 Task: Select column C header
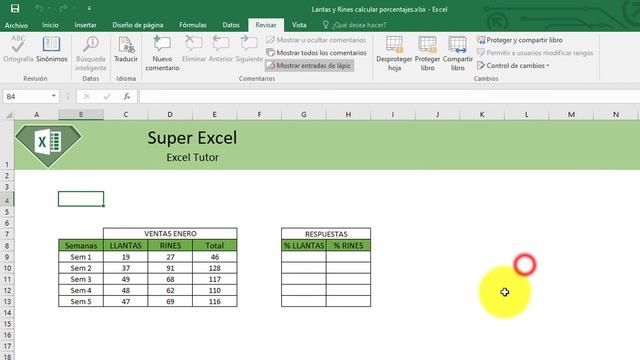(125, 115)
